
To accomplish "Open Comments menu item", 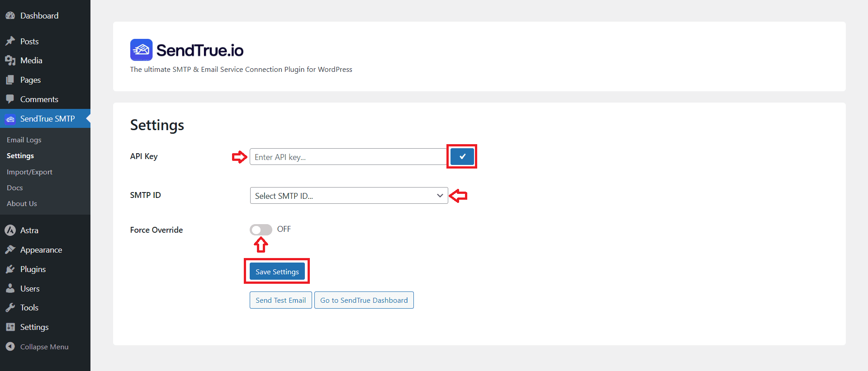I will (45, 99).
